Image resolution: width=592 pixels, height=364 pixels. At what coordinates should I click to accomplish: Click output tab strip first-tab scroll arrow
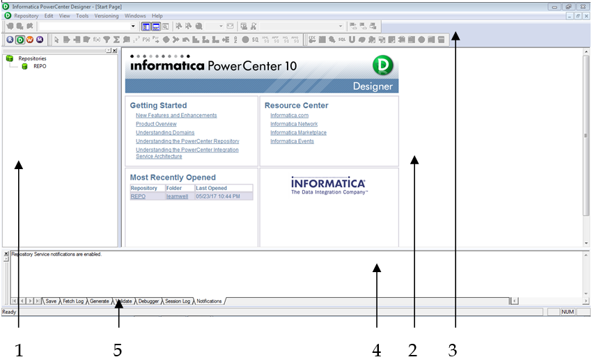point(15,301)
